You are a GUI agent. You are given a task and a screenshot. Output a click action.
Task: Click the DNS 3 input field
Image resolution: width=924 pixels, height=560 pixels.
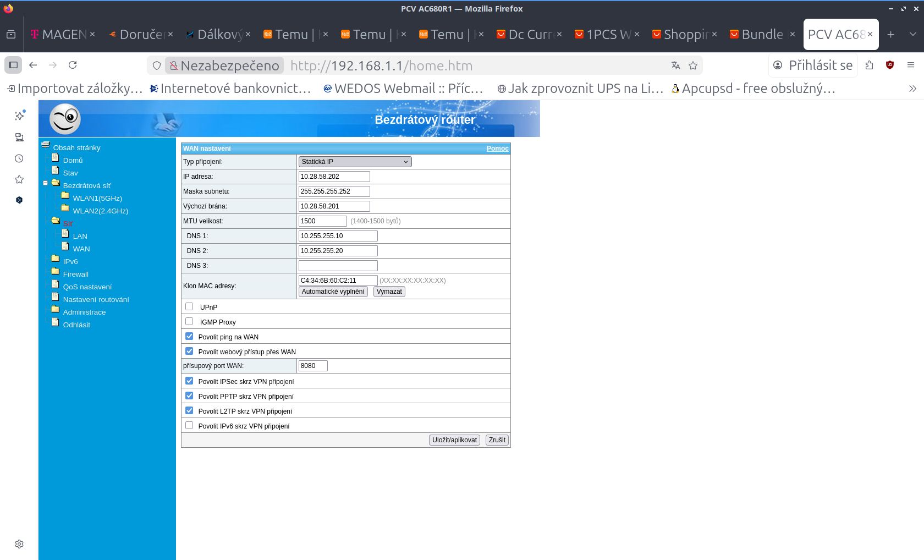[338, 266]
